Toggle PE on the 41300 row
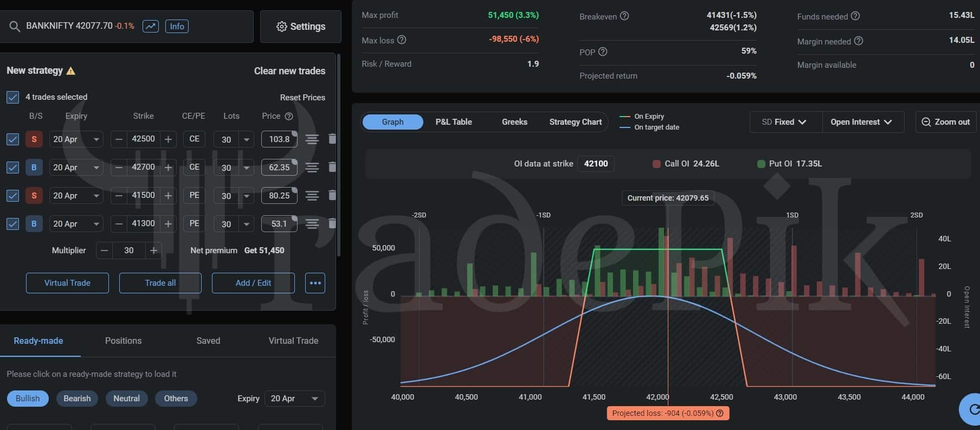980x430 pixels. pos(194,224)
